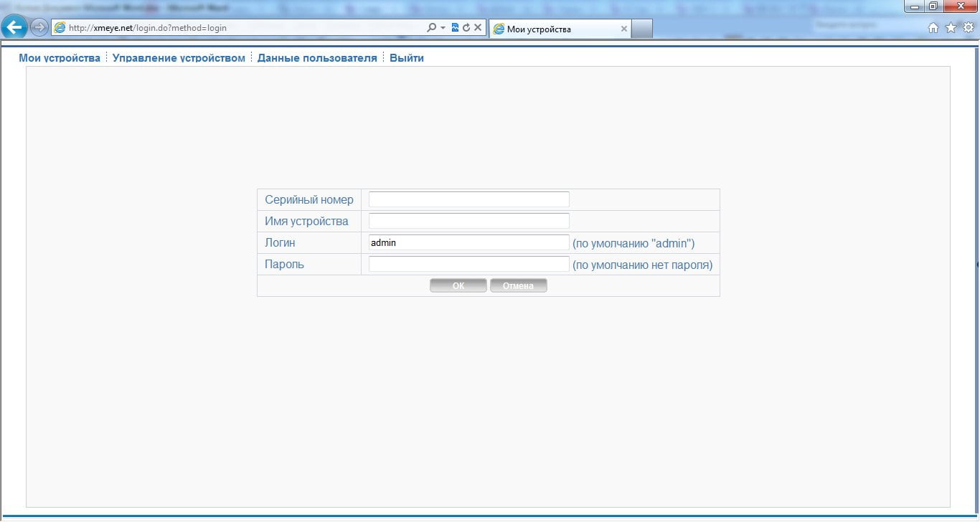Open a new blank tab
The width and height of the screenshot is (980, 522).
(642, 29)
